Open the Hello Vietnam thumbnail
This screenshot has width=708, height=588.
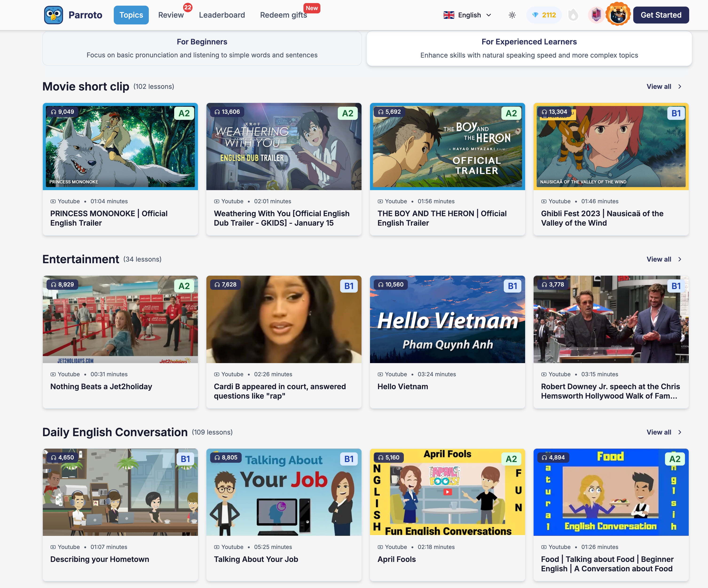(x=447, y=319)
